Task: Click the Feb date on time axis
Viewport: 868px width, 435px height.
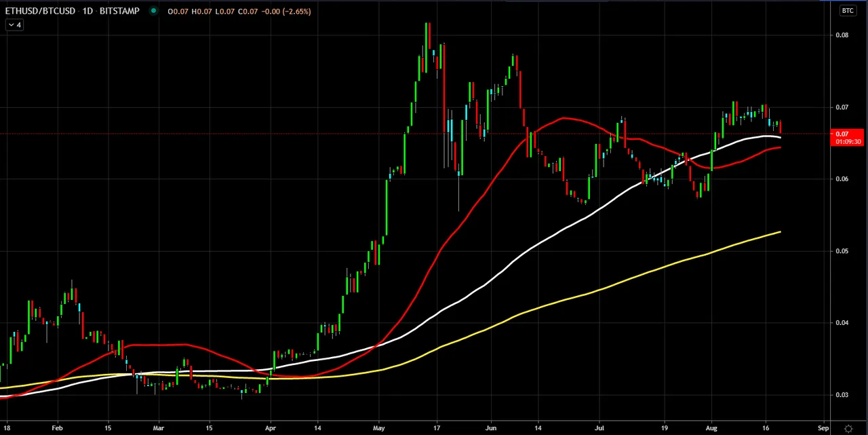Action: (57, 428)
